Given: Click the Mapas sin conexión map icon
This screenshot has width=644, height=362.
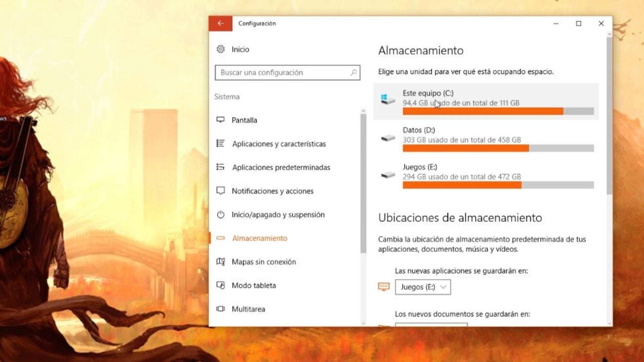Looking at the screenshot, I should (221, 262).
